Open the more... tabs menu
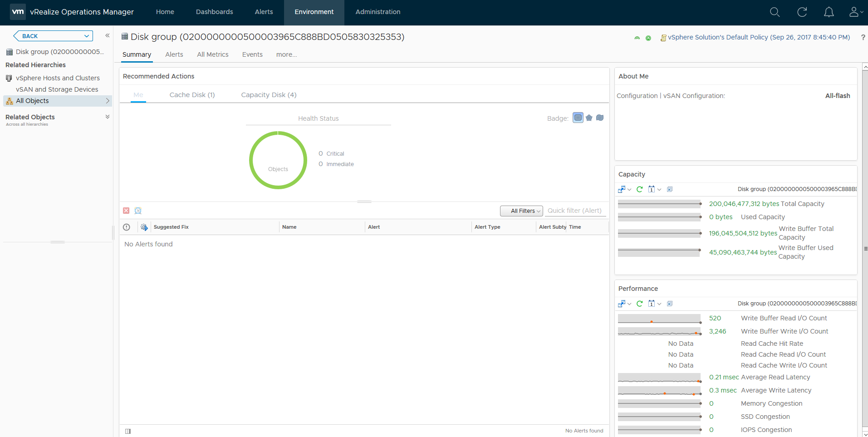This screenshot has height=437, width=868. tap(286, 54)
